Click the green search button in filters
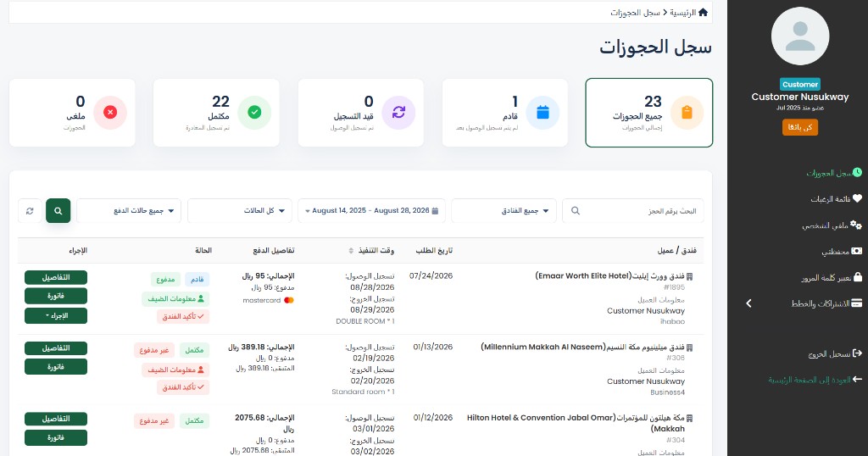This screenshot has height=456, width=868. (x=58, y=211)
